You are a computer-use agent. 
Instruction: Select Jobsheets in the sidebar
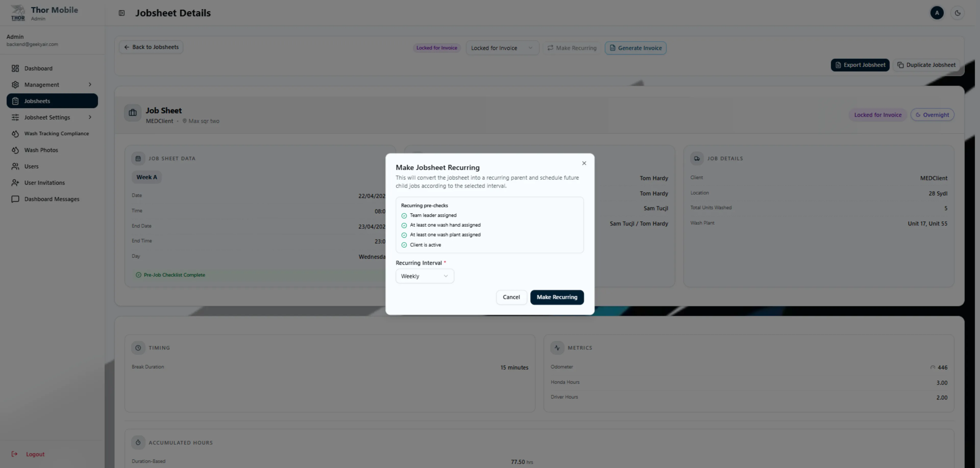click(x=52, y=101)
